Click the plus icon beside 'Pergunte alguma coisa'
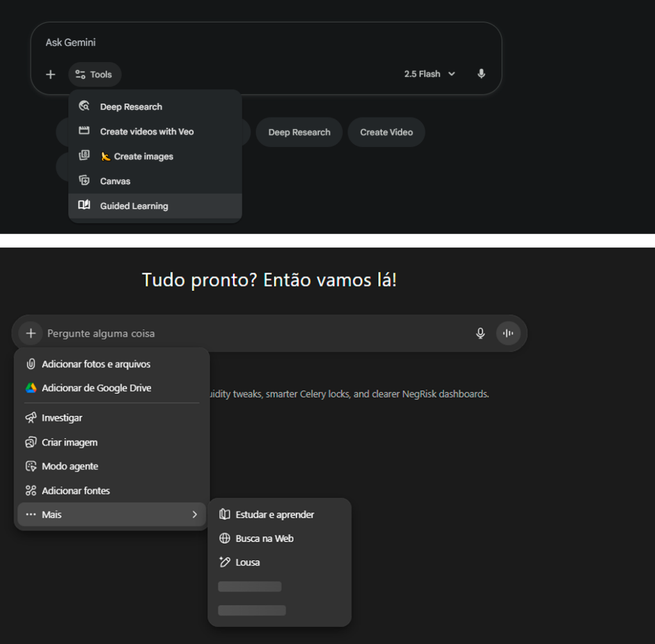 [x=30, y=333]
